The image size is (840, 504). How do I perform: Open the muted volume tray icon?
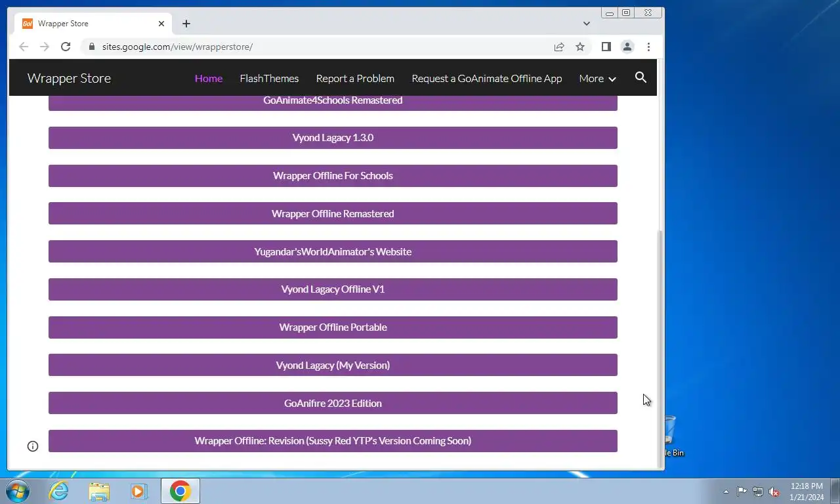click(774, 492)
